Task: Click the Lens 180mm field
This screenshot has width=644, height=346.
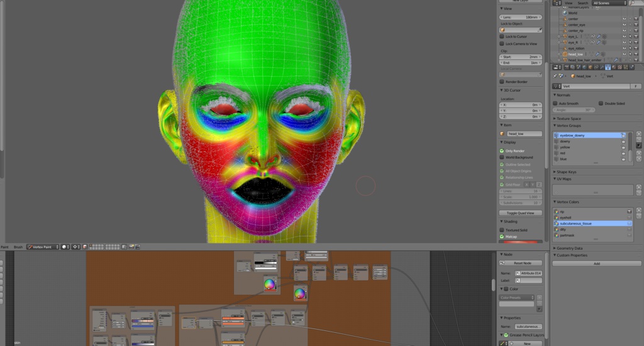Action: click(520, 17)
